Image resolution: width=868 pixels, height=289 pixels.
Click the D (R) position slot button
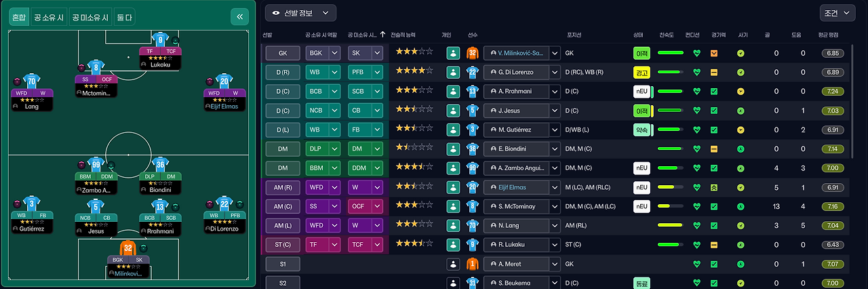click(x=282, y=72)
